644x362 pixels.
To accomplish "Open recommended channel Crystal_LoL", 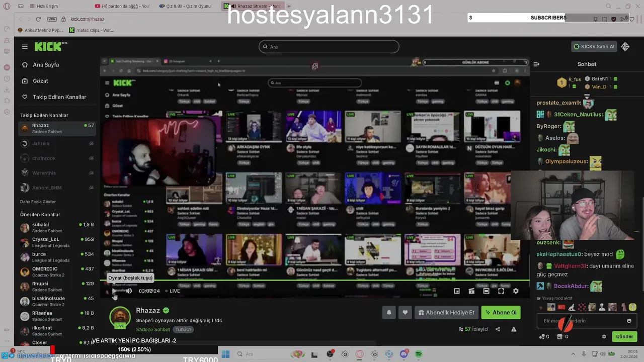I will coord(57,242).
